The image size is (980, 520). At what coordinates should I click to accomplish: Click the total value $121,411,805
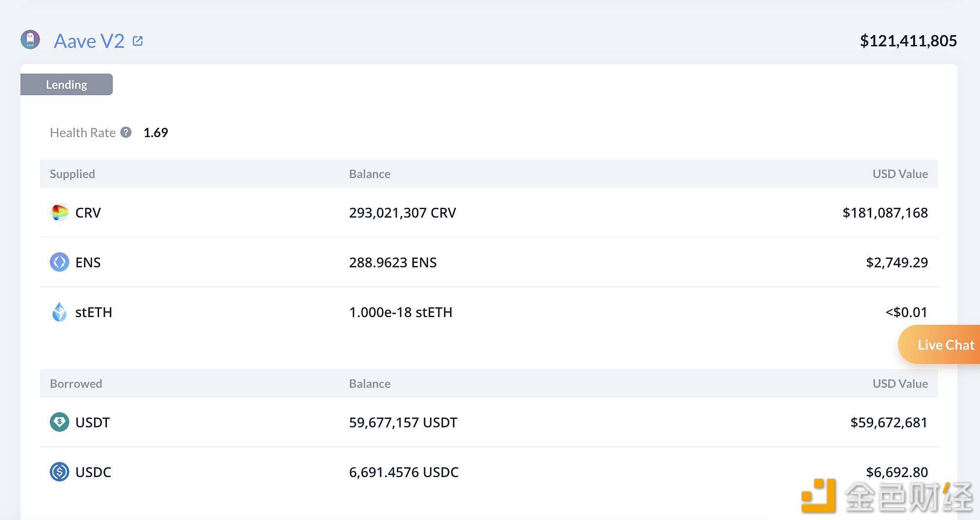(x=908, y=41)
